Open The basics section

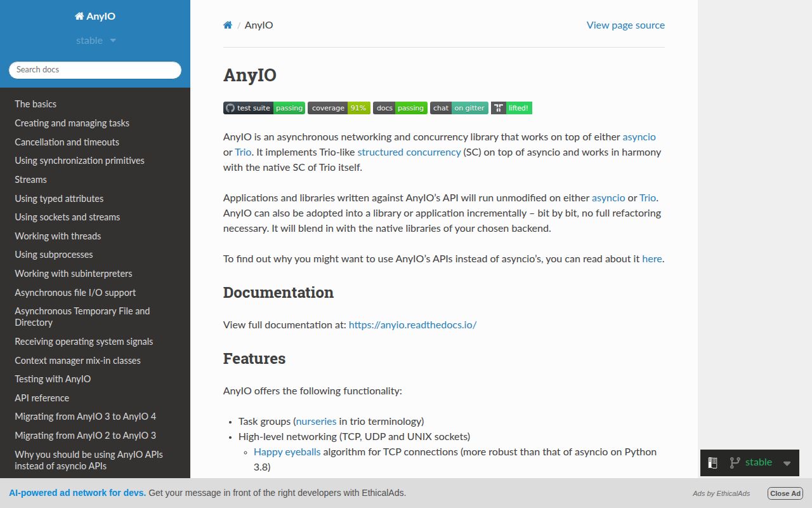(95, 104)
